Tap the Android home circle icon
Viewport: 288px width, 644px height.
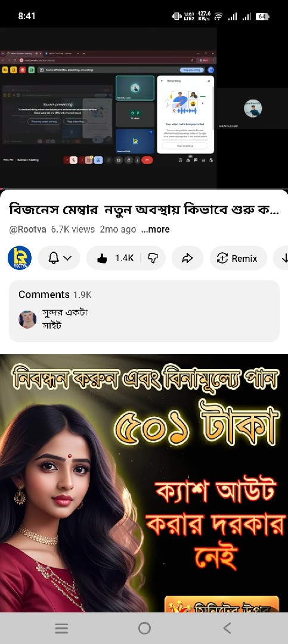(144, 628)
